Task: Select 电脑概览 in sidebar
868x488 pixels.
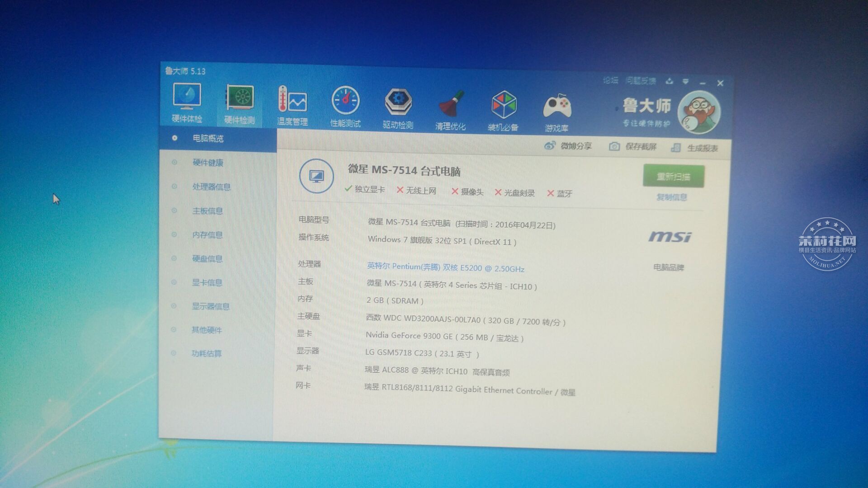Action: (x=218, y=139)
